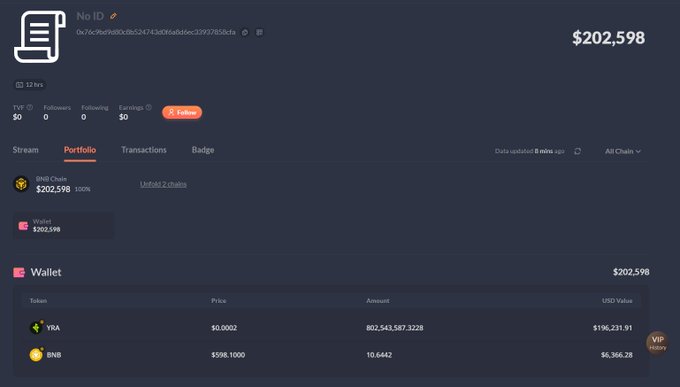Click the YRA token icon
The width and height of the screenshot is (680, 387).
tap(36, 328)
